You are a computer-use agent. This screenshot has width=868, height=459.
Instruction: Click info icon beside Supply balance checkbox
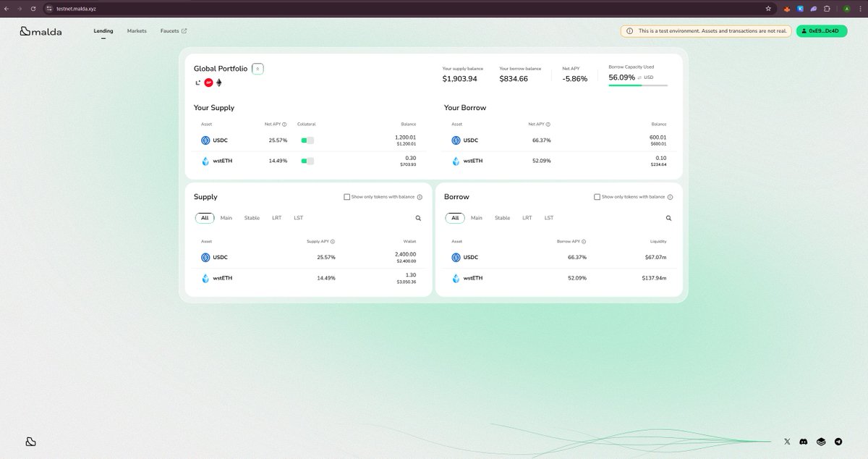tap(420, 197)
